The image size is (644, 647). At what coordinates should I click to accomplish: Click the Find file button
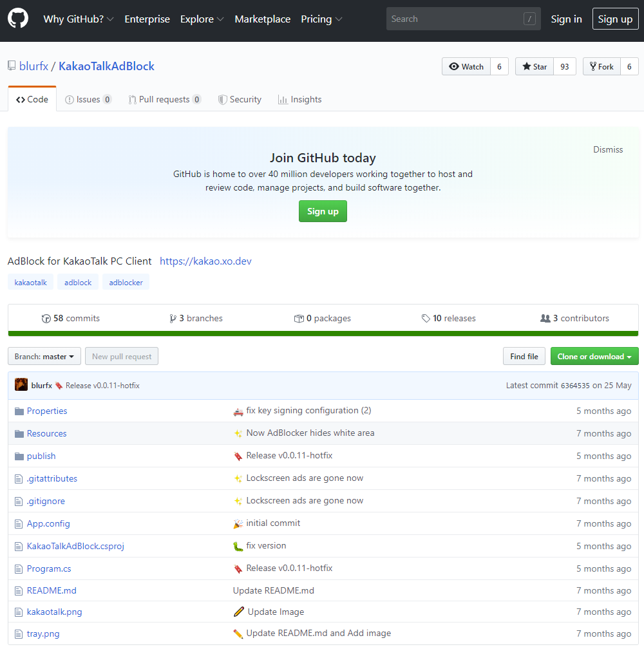coord(524,356)
